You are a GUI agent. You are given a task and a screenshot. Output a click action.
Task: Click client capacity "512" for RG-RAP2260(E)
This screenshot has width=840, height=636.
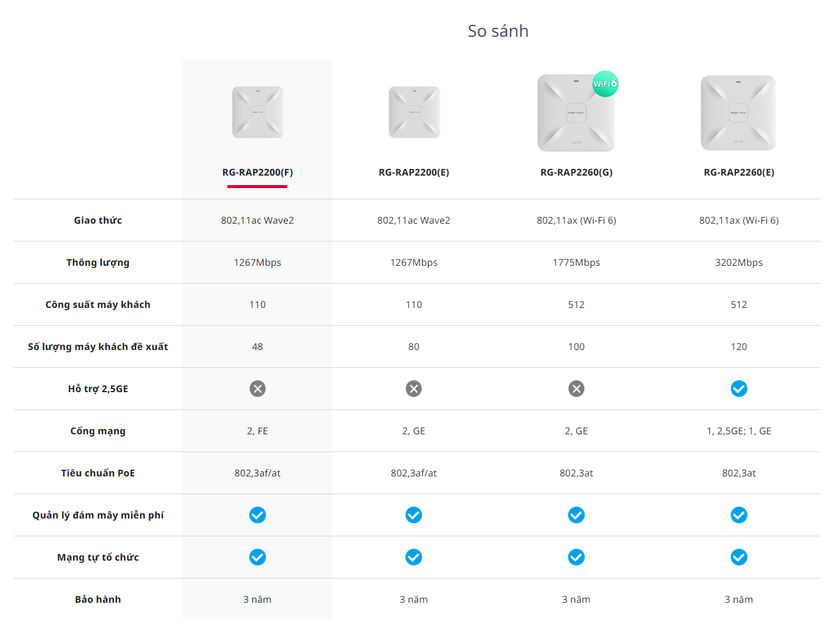pos(739,304)
